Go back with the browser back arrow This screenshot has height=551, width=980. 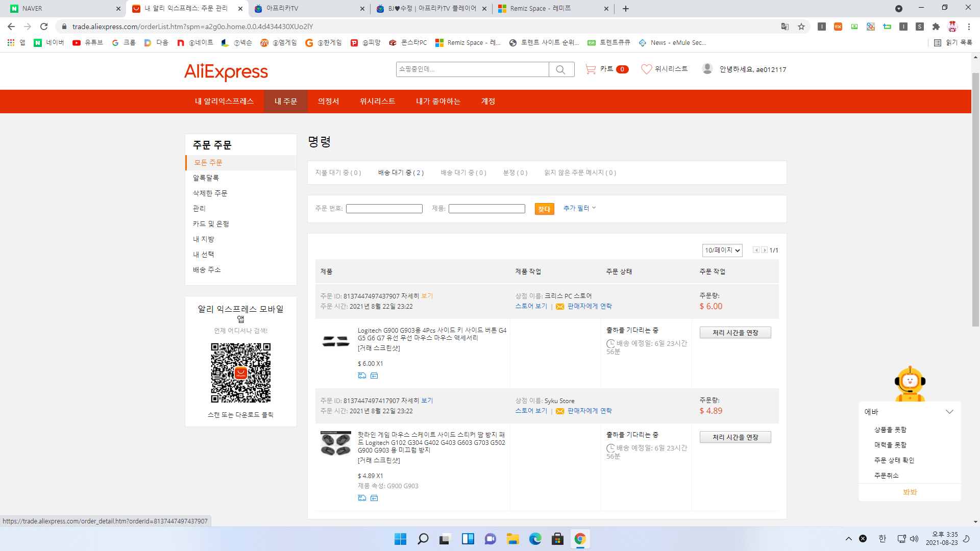(x=11, y=27)
